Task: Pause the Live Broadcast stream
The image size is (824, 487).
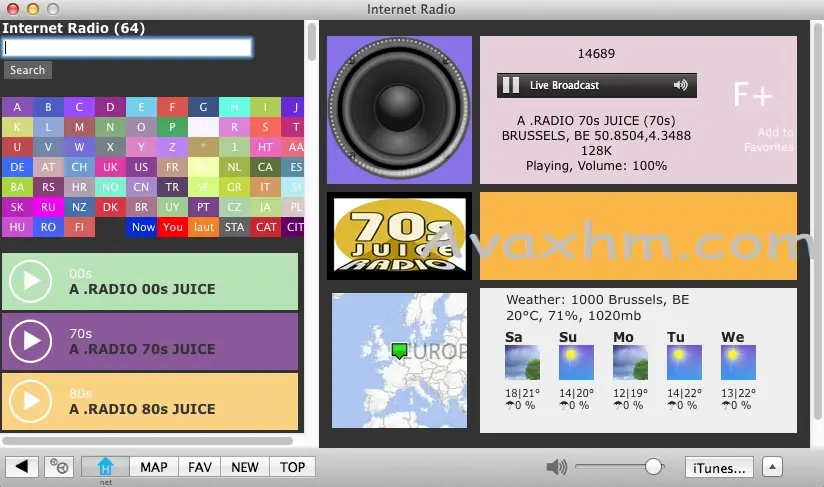Action: pyautogui.click(x=511, y=85)
